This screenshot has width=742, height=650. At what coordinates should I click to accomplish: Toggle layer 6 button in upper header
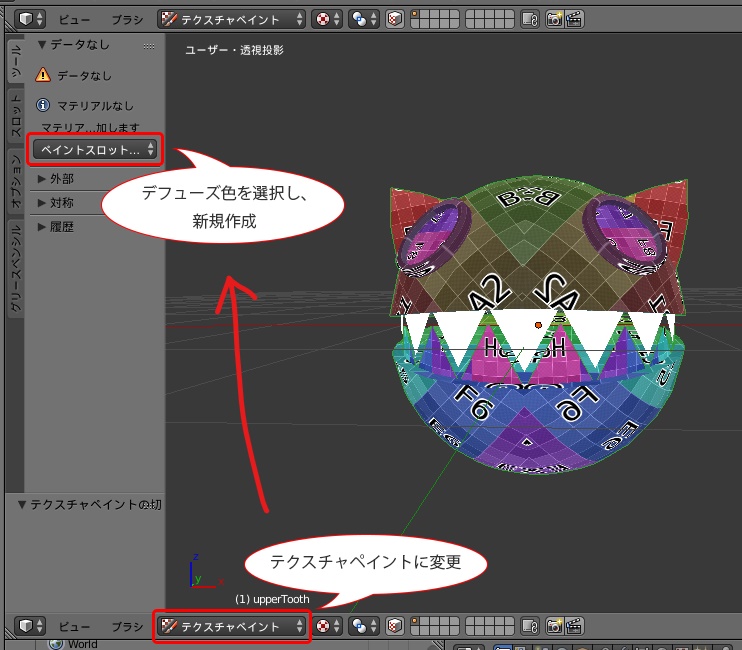pyautogui.click(x=471, y=14)
